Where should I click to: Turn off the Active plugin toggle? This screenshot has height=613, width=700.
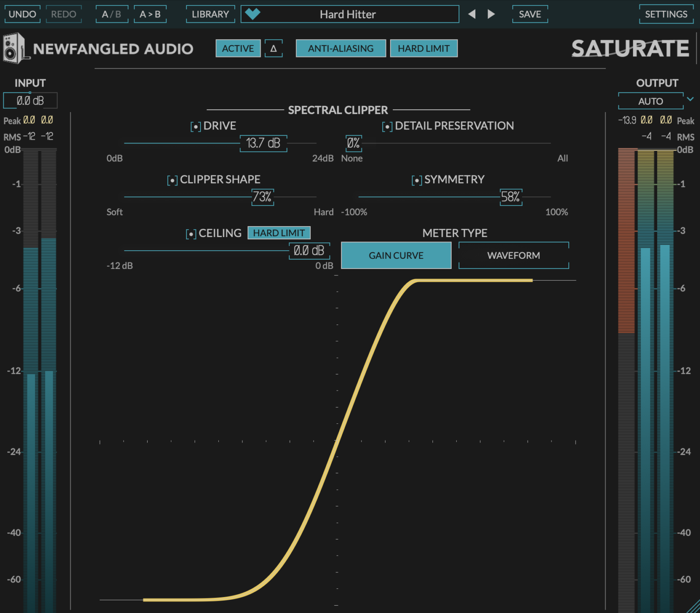[238, 48]
